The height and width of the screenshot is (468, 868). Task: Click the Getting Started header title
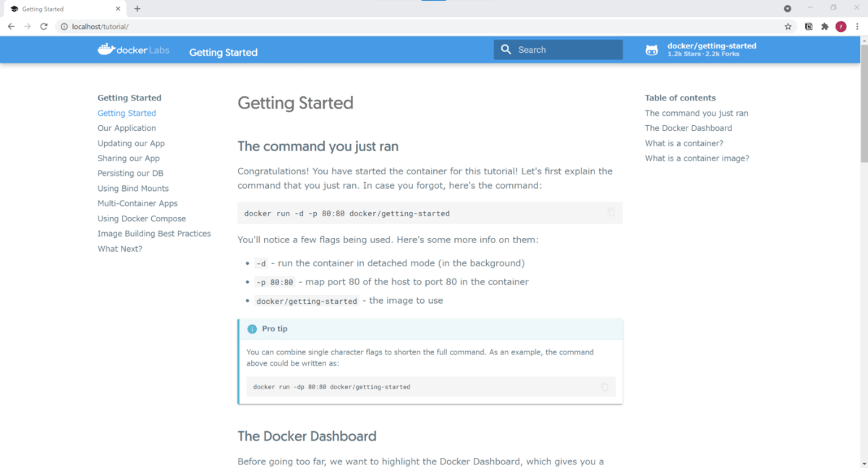click(x=224, y=52)
